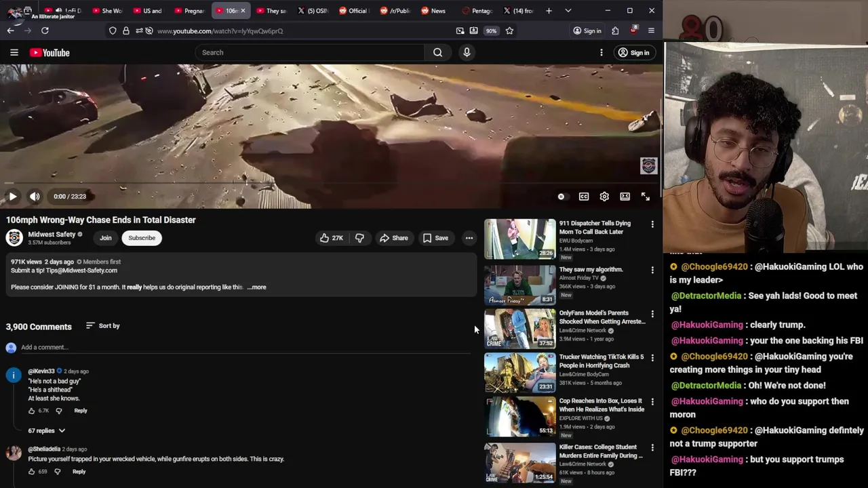The height and width of the screenshot is (488, 868).
Task: Switch to the They saw browser tab
Action: point(271,11)
